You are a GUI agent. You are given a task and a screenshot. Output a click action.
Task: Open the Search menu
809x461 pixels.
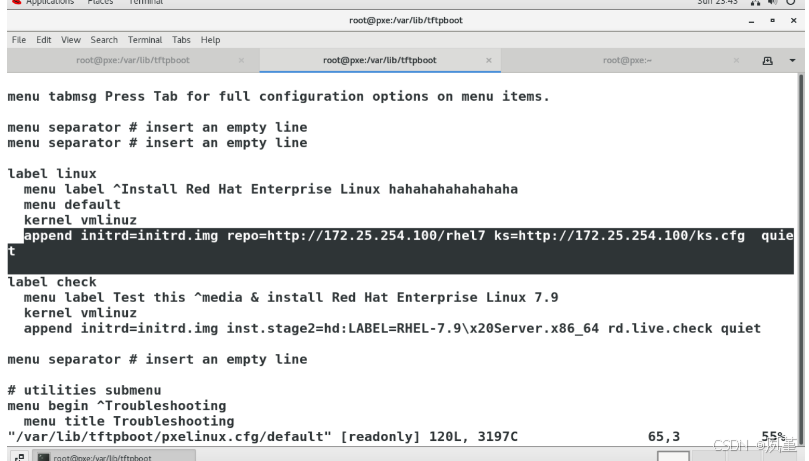tap(104, 40)
